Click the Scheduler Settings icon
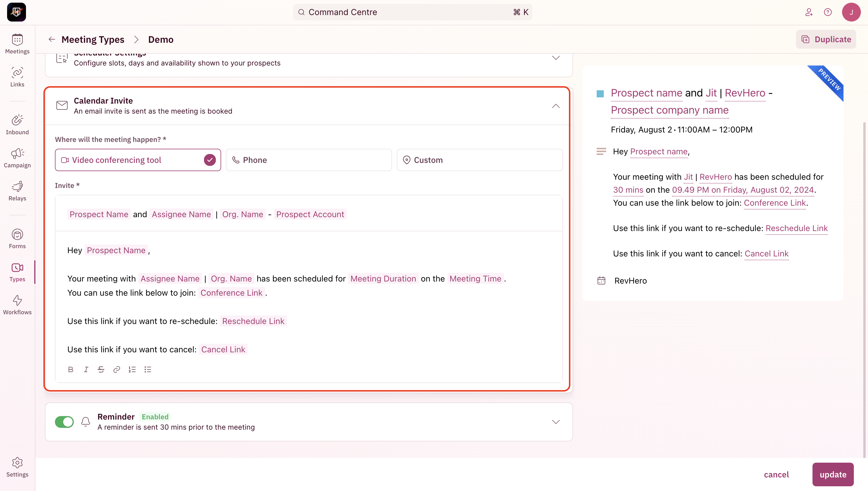This screenshot has height=491, width=868. coord(62,58)
